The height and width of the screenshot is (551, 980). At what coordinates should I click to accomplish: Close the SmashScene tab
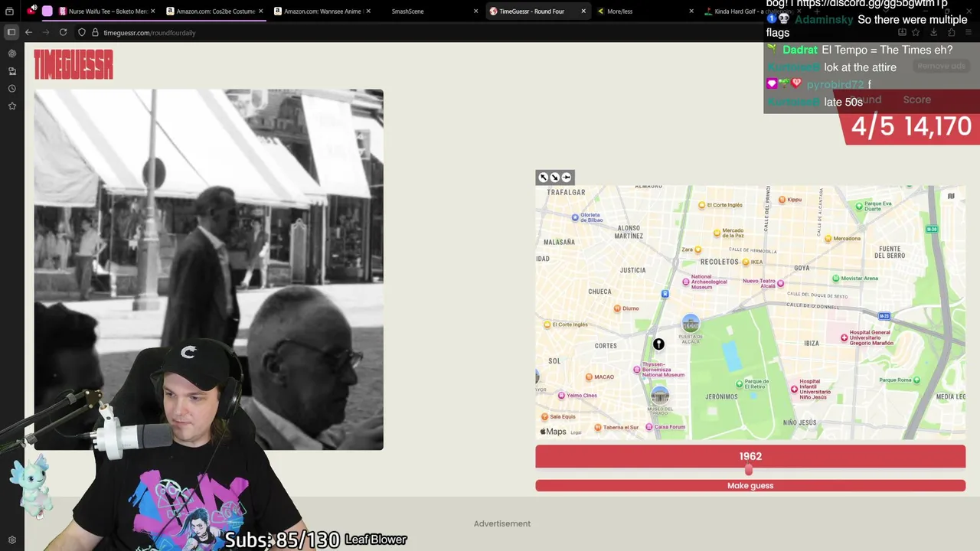coord(475,11)
